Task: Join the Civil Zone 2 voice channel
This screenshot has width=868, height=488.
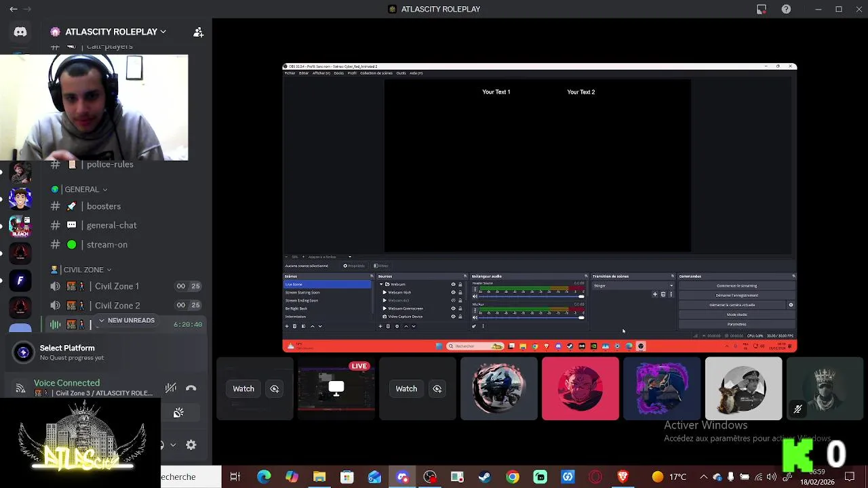Action: 117,306
